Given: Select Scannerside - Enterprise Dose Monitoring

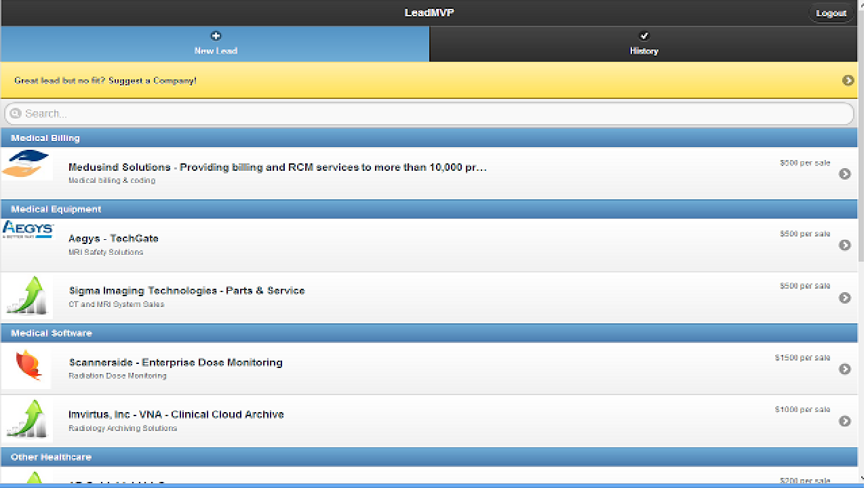Looking at the screenshot, I should pos(429,369).
